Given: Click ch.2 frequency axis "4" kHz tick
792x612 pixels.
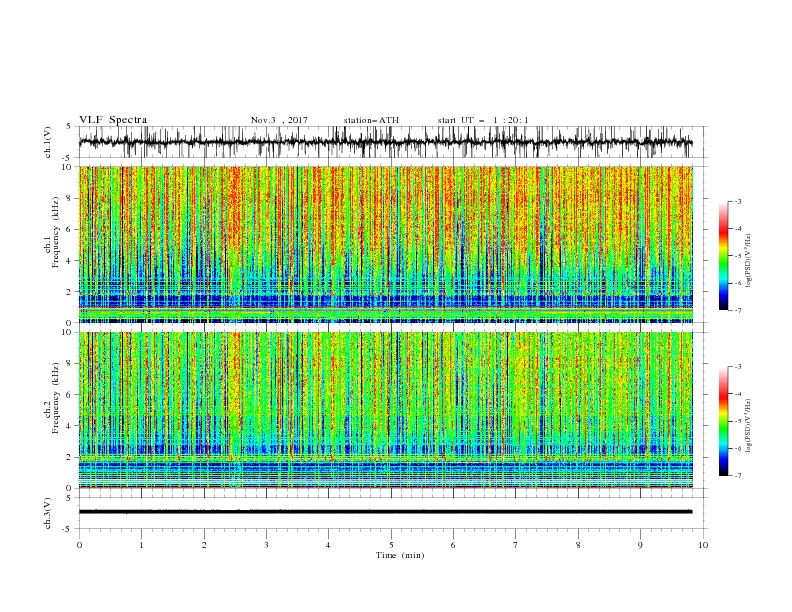Looking at the screenshot, I should [x=70, y=426].
